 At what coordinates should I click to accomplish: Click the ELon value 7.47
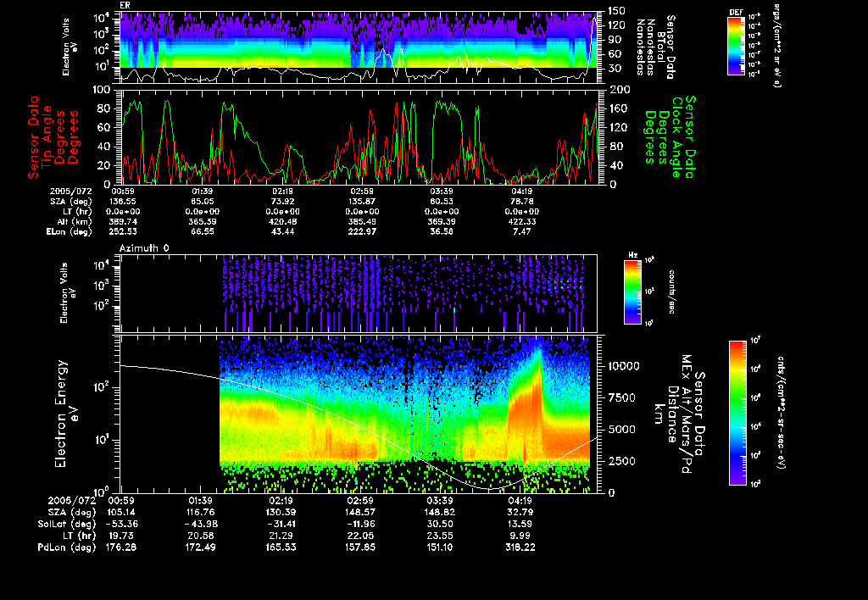click(x=521, y=232)
